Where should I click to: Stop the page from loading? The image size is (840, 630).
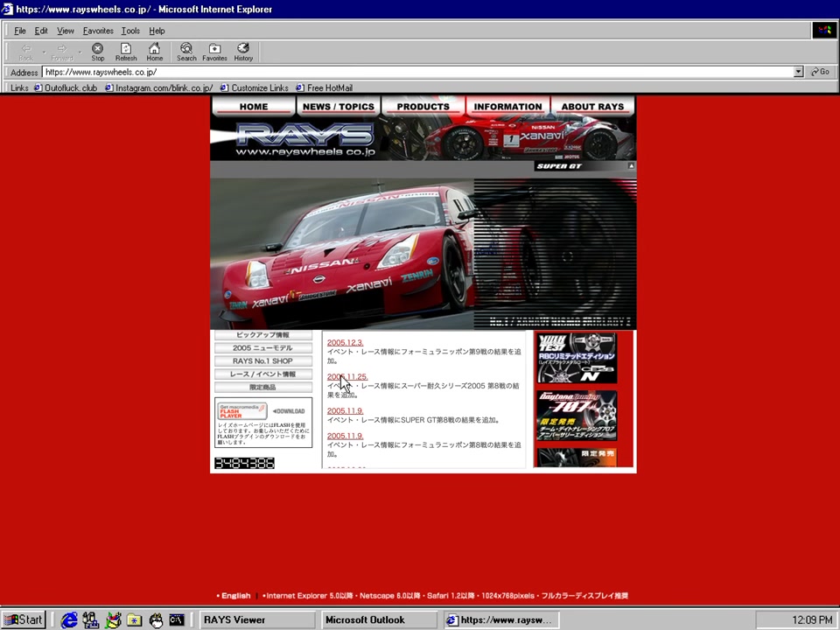pos(97,52)
